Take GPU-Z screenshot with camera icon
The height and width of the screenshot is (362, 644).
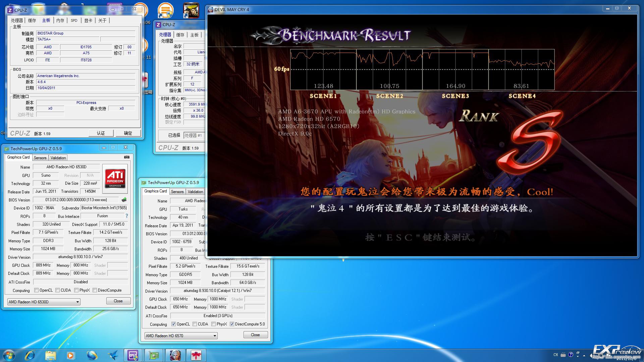pos(126,157)
